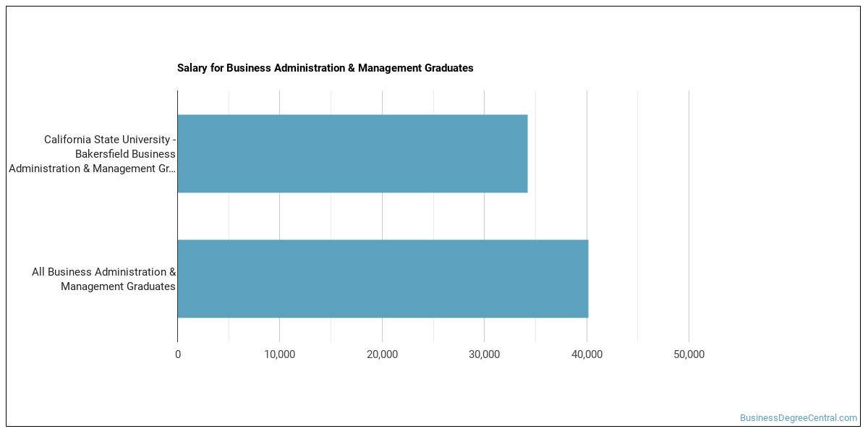Click the 50,000 x-axis tick label

pos(689,354)
